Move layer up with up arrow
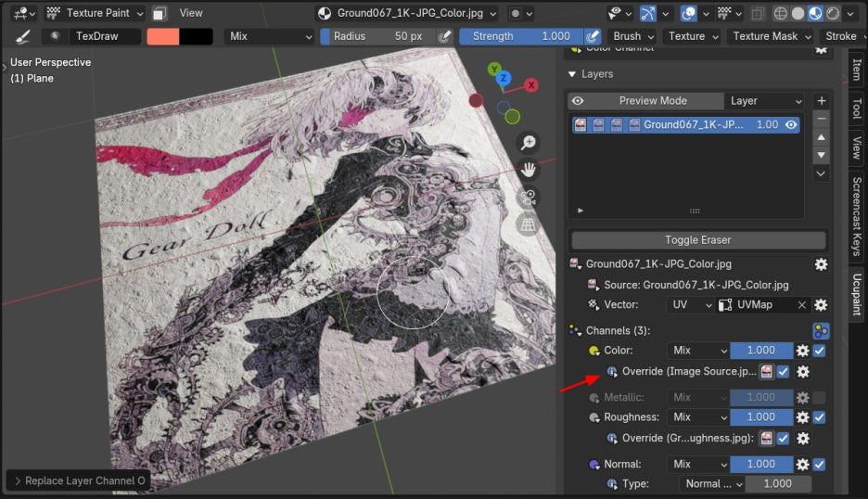 tap(822, 137)
